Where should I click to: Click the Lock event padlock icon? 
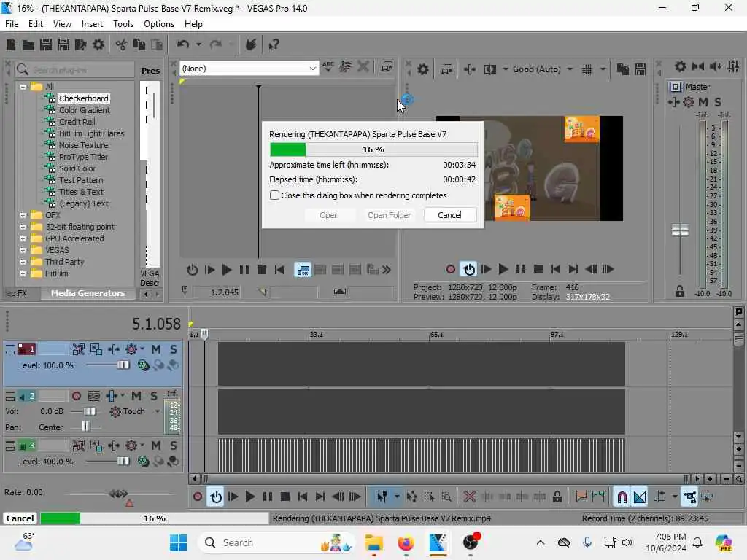point(557,497)
